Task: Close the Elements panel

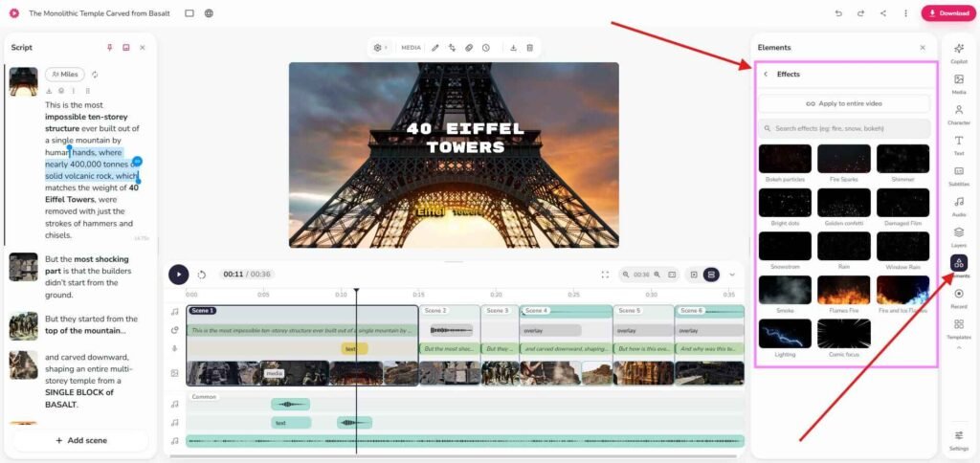Action: (923, 48)
